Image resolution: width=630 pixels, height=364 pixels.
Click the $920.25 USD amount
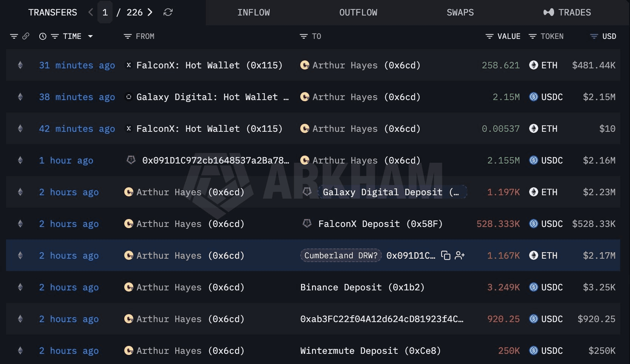point(596,319)
